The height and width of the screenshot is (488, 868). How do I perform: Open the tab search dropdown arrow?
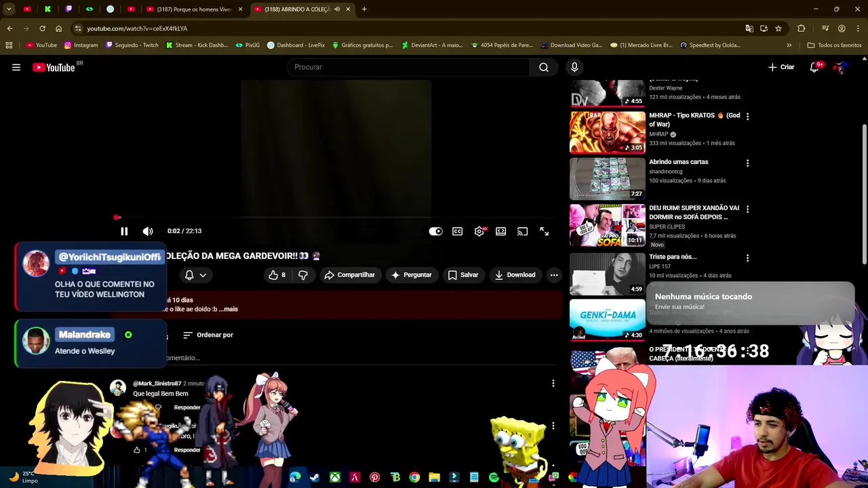pos(9,9)
